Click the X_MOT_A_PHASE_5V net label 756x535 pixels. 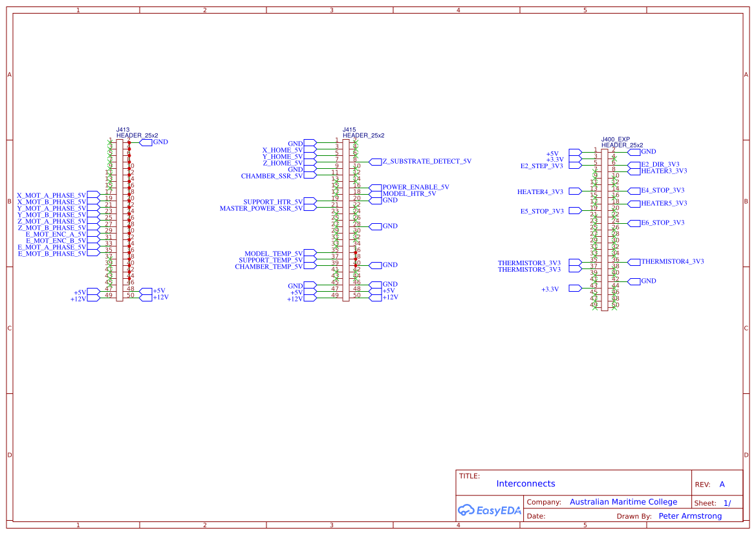pos(52,195)
